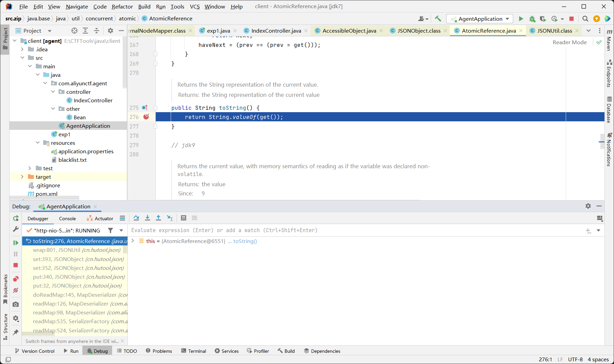This screenshot has height=364, width=614.
Task: Click View Breakpoints icon in debug sidebar
Action: tap(16, 279)
